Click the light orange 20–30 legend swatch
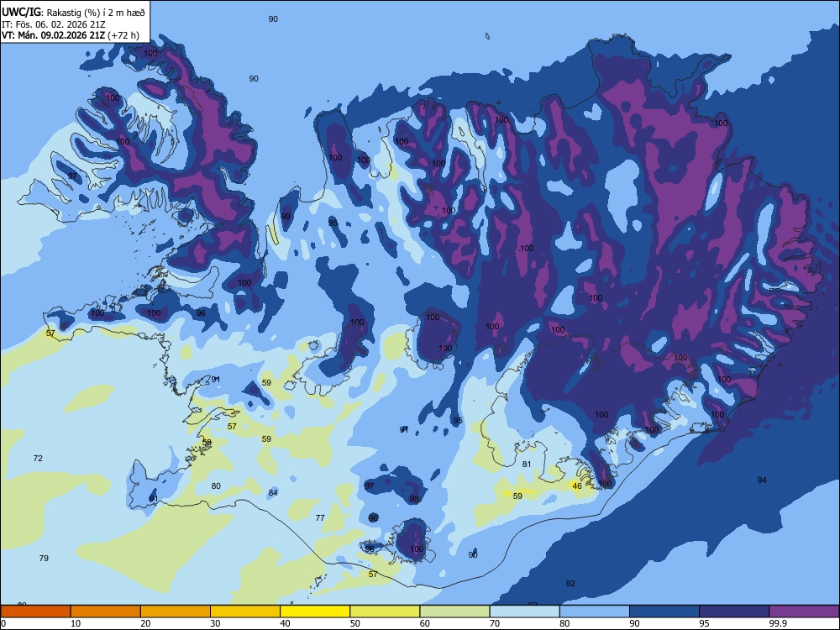 click(176, 612)
